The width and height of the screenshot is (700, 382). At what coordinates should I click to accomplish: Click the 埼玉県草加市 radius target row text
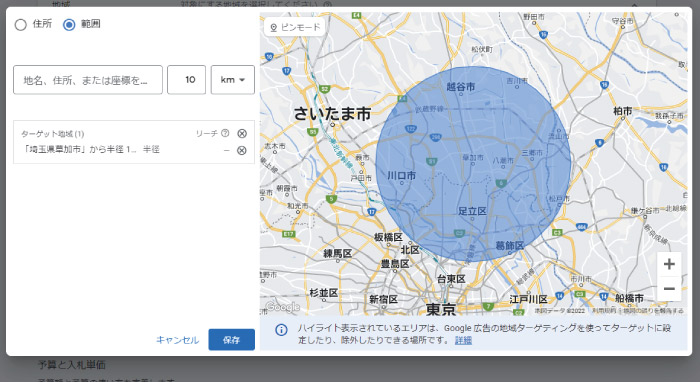[x=91, y=149]
